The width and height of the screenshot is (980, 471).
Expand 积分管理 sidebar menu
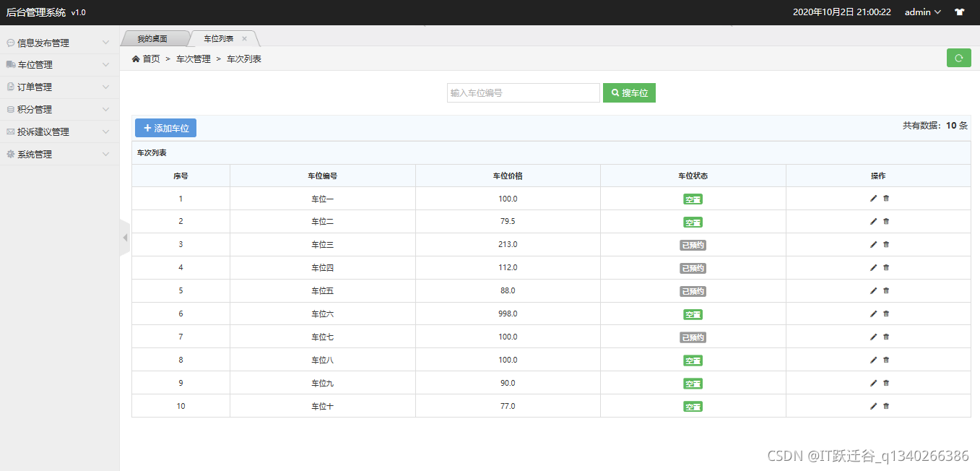(x=59, y=110)
